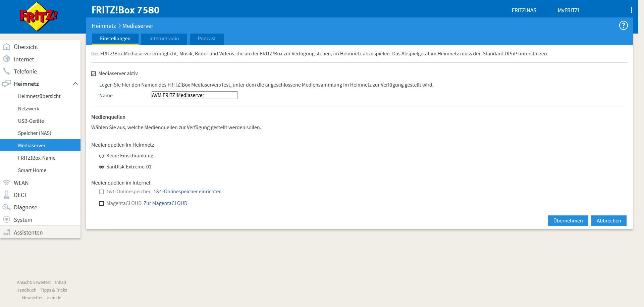Click the System gear icon

[x=6, y=219]
